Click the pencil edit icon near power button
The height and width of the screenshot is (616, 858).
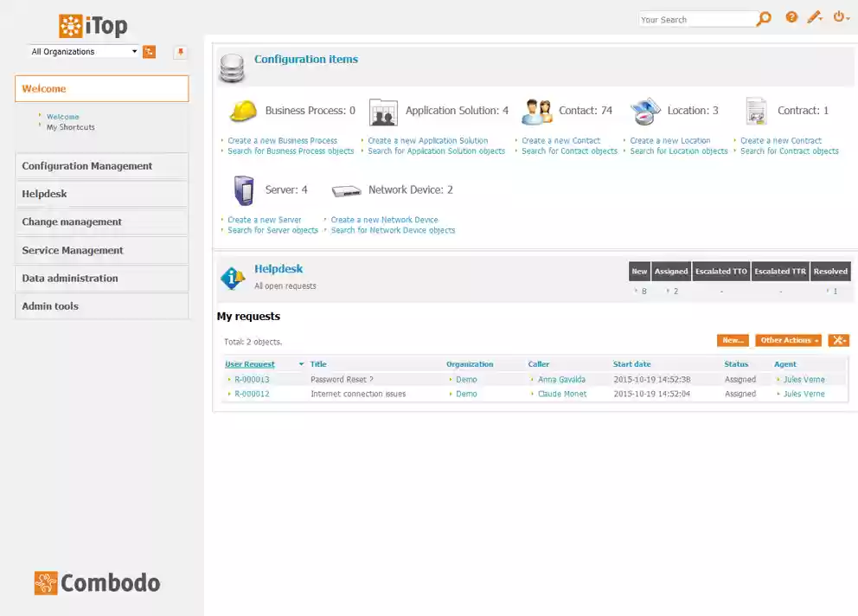pos(815,16)
